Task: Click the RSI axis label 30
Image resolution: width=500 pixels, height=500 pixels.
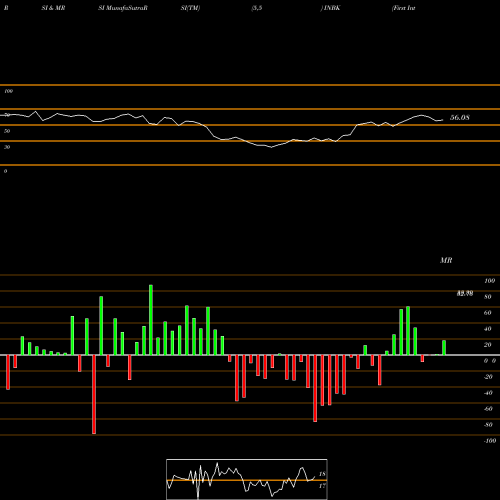Action: (x=7, y=147)
